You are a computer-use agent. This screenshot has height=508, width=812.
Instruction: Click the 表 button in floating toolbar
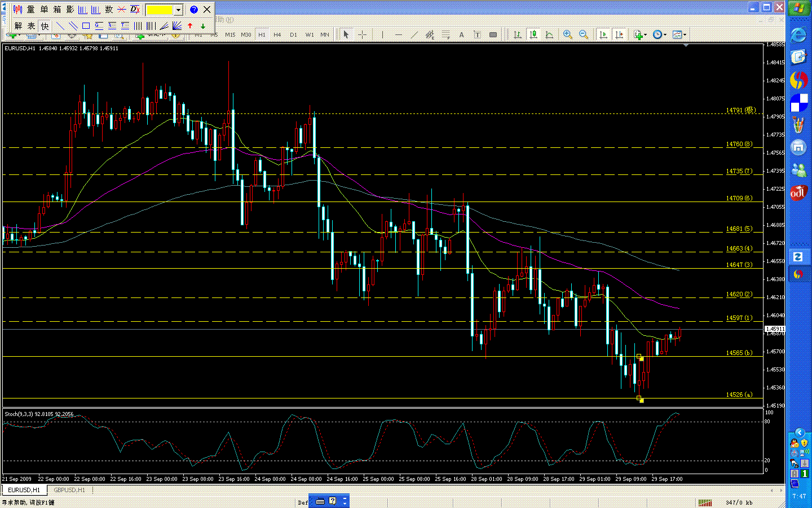(x=31, y=26)
